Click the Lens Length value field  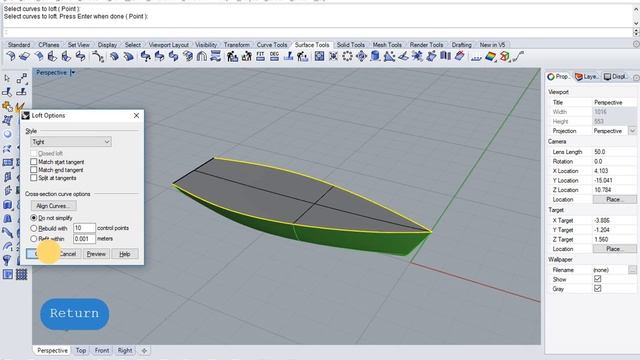[614, 151]
